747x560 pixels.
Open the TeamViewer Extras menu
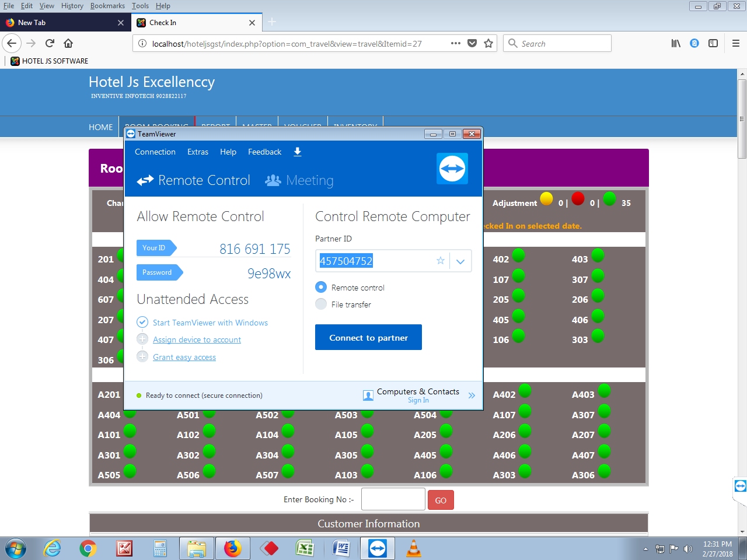(198, 152)
